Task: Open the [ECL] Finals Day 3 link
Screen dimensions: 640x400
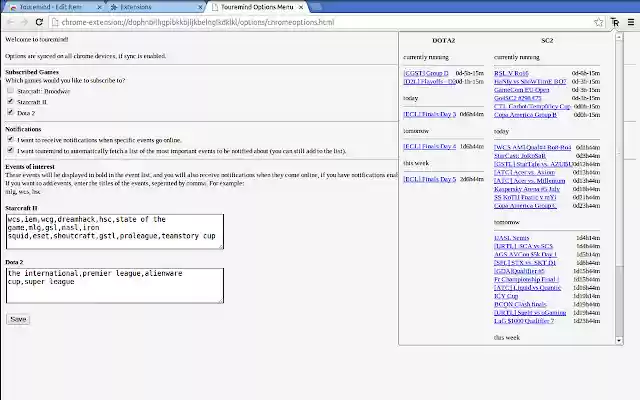Action: 429,114
